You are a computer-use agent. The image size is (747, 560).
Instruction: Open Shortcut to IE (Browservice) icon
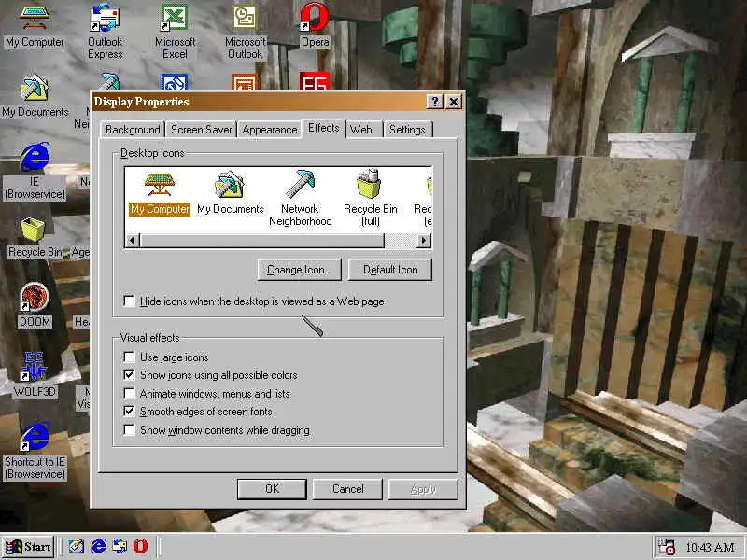pyautogui.click(x=35, y=452)
